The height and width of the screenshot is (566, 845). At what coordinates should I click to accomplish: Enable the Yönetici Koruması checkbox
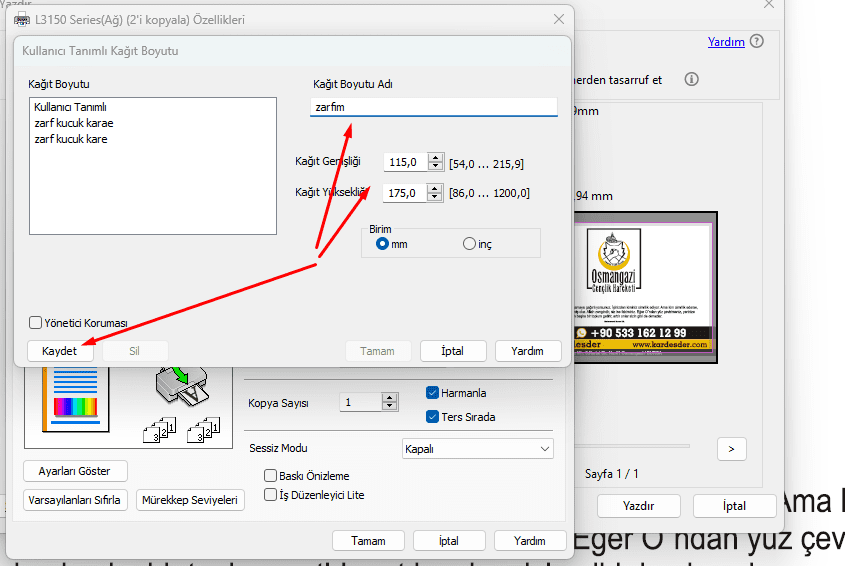click(36, 322)
